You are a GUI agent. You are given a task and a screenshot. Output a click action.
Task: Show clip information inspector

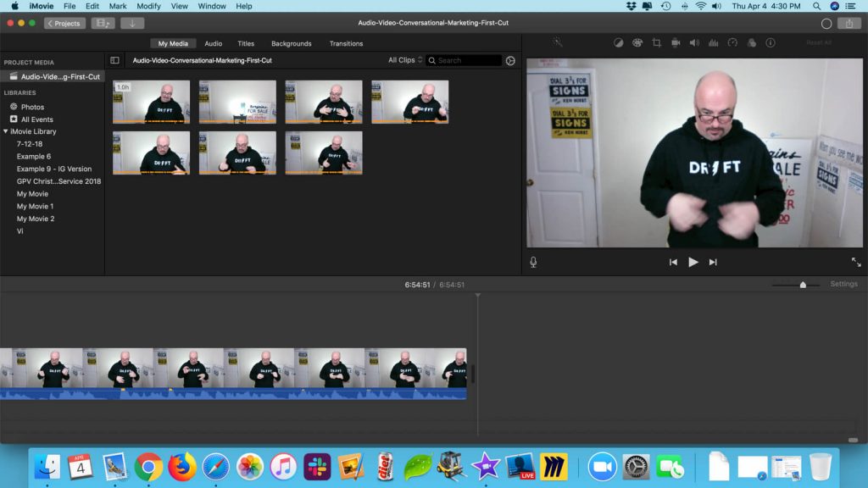(x=770, y=42)
